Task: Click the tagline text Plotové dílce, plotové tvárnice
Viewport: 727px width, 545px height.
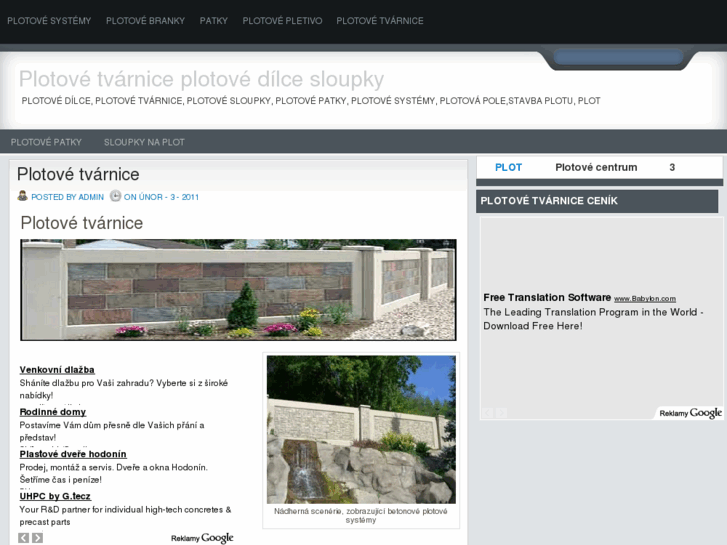Action: [311, 101]
